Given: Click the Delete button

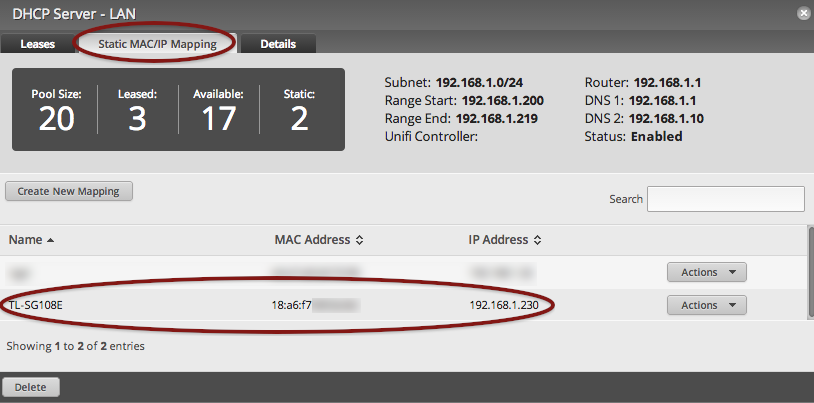Looking at the screenshot, I should [31, 387].
